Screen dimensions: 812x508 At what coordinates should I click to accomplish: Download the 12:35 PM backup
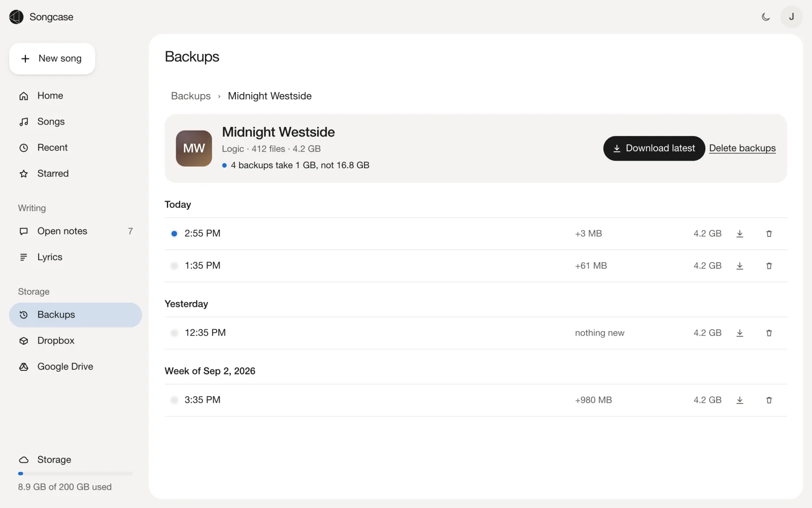[x=740, y=333]
